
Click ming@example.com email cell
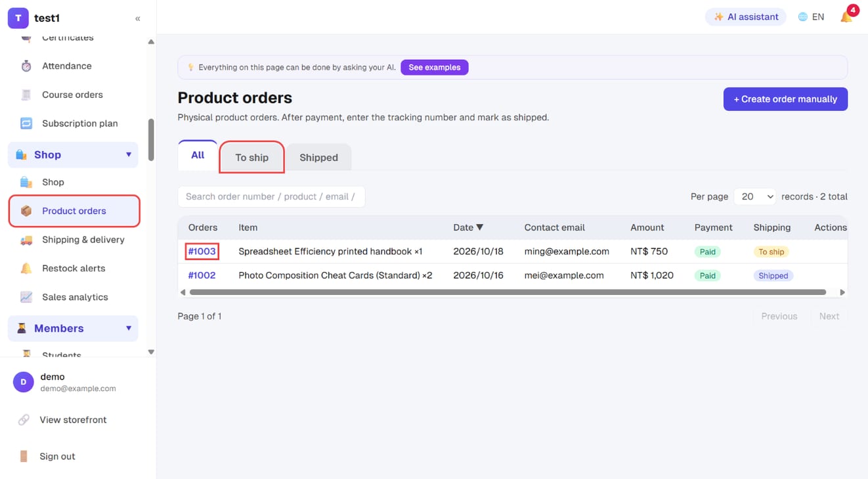click(567, 252)
